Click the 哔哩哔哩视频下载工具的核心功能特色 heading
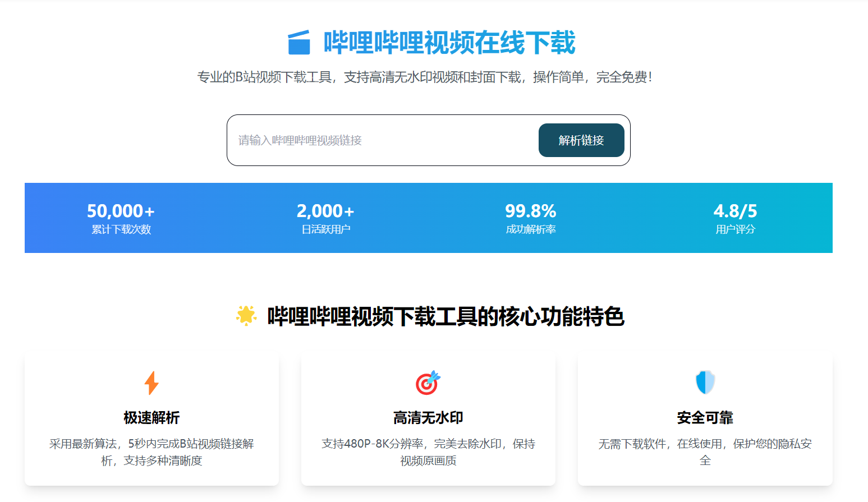This screenshot has height=502, width=868. tap(446, 317)
